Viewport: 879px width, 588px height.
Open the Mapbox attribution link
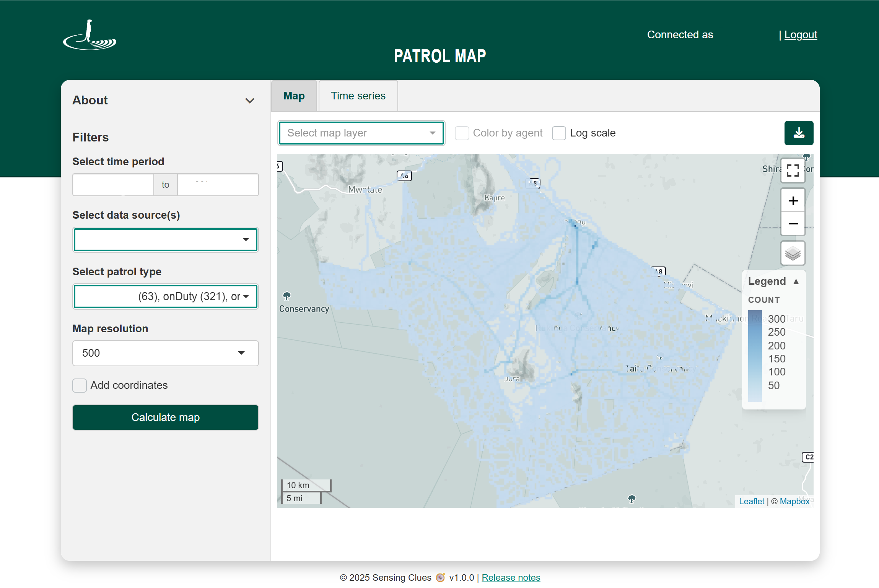[794, 501]
